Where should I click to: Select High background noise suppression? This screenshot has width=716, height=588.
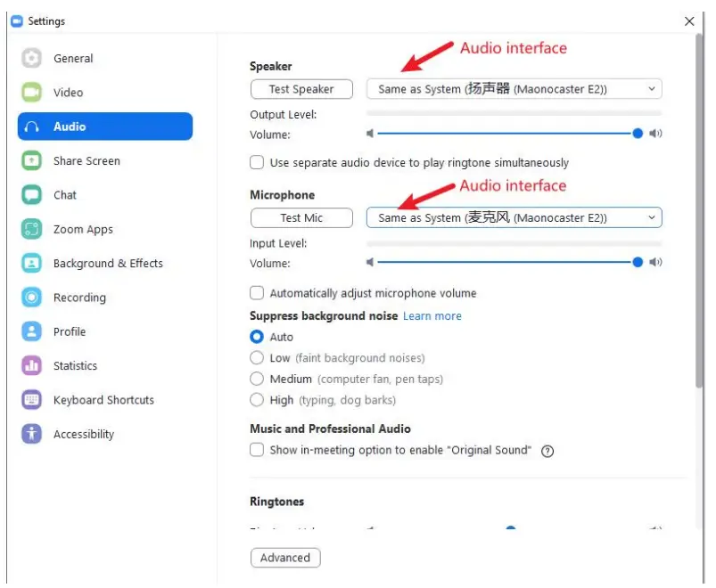click(x=257, y=400)
